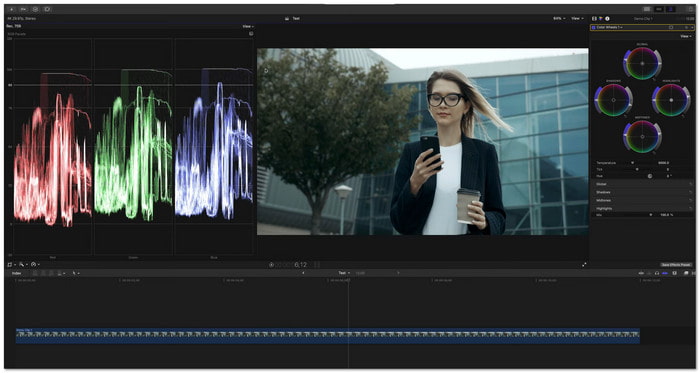Toggle video skimming

[641, 273]
